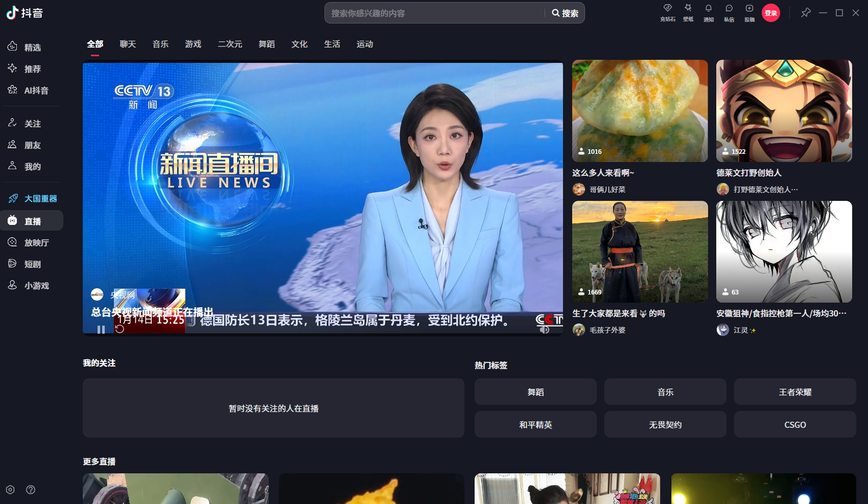
Task: Check notifications via the 通知 bell icon
Action: tap(709, 13)
